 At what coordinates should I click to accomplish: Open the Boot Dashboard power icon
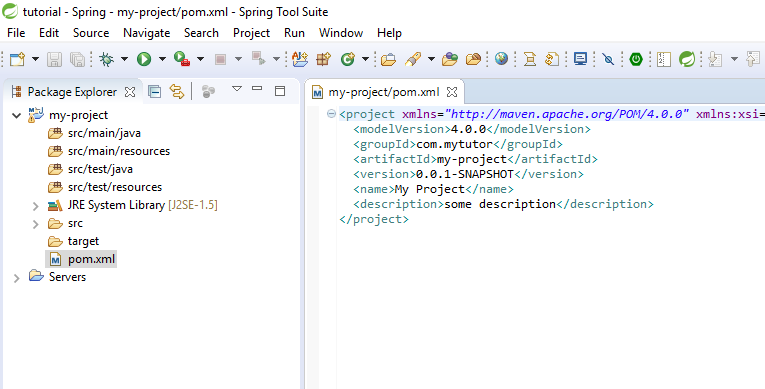636,59
